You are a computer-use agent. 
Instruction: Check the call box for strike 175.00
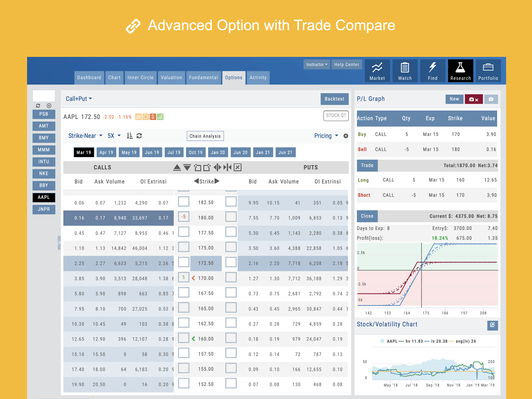183,247
